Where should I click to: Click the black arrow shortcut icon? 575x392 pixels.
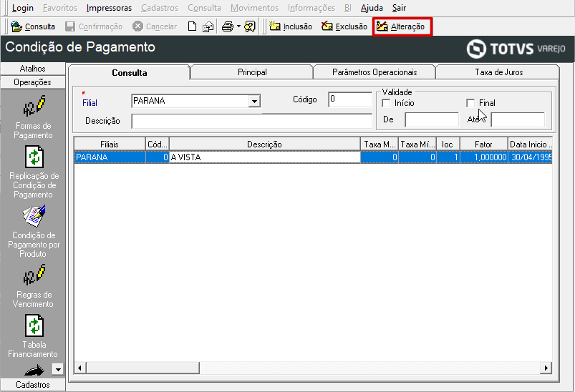[x=34, y=371]
